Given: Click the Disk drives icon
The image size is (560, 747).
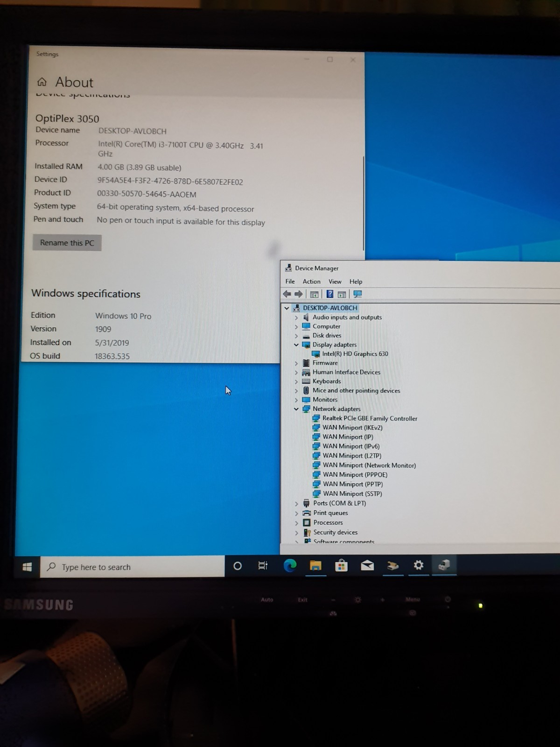Looking at the screenshot, I should tap(306, 336).
